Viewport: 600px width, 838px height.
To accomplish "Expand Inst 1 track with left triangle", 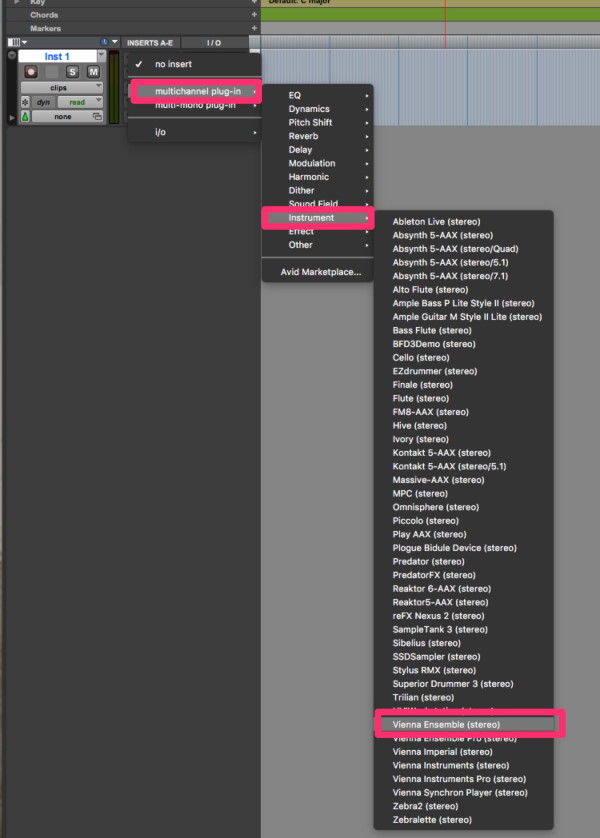I will point(12,117).
